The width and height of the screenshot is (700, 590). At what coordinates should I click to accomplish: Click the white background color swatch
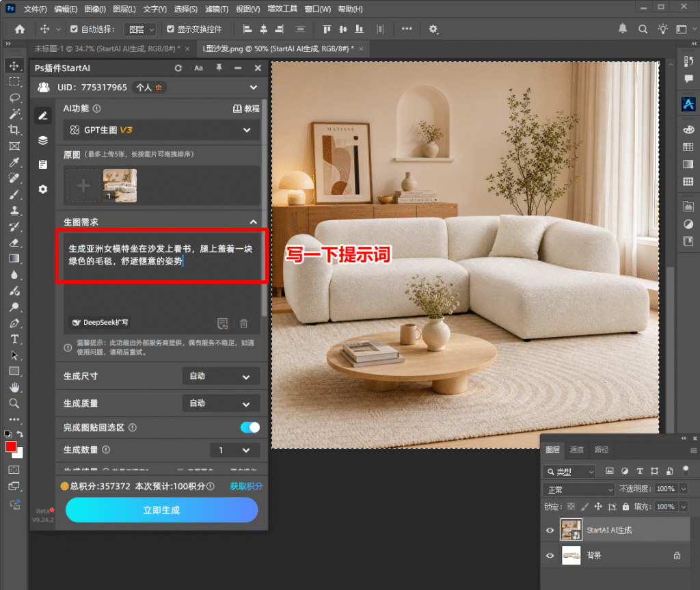pos(18,454)
